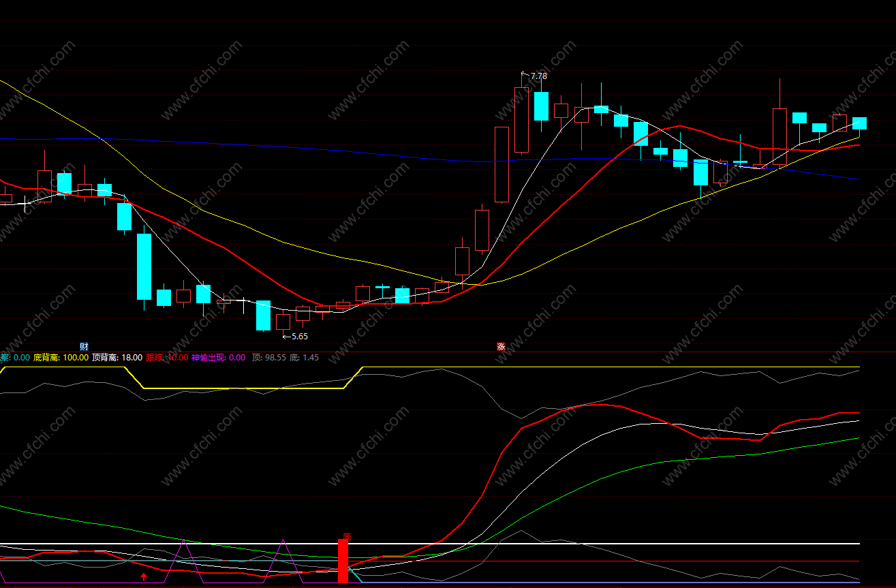The image size is (896, 588).
Task: Select the 底背离 100.00 indicator label
Action: (61, 357)
